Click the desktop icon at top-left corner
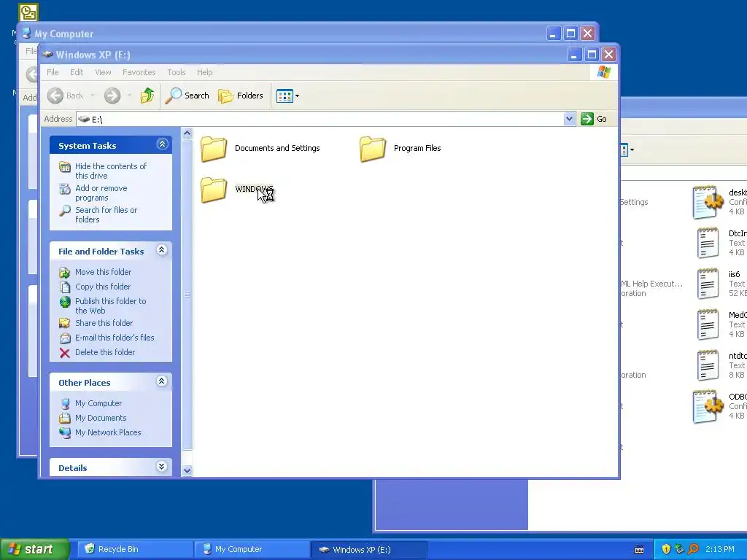The image size is (747, 560). [28, 13]
